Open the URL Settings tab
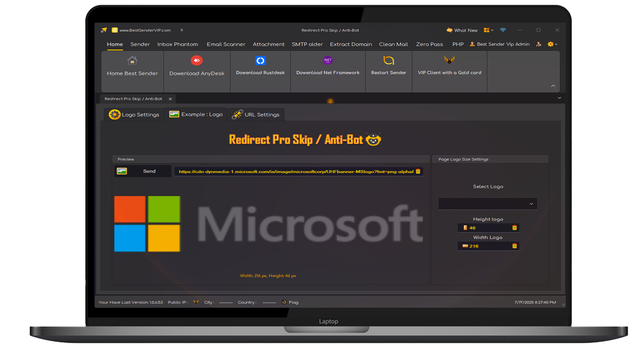644x353 pixels. (256, 114)
